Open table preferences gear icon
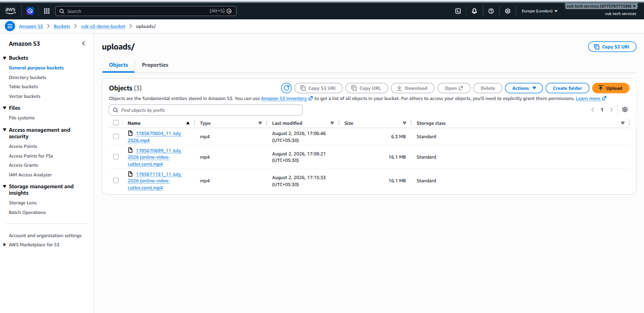 coord(625,110)
